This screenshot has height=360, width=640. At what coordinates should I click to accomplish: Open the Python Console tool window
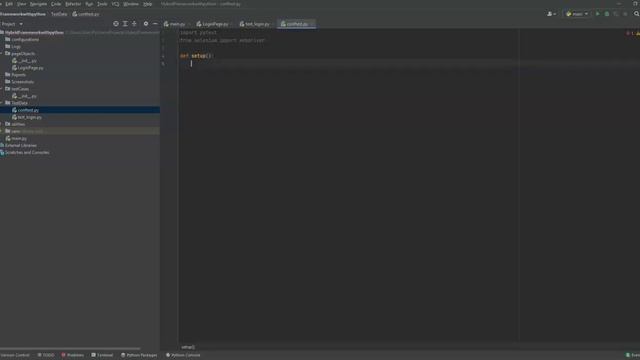(x=183, y=355)
